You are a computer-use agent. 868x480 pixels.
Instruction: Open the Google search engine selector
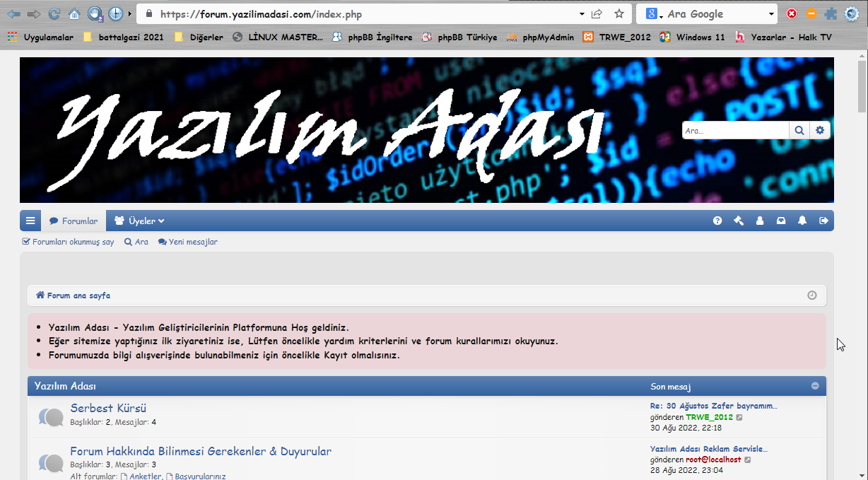654,13
